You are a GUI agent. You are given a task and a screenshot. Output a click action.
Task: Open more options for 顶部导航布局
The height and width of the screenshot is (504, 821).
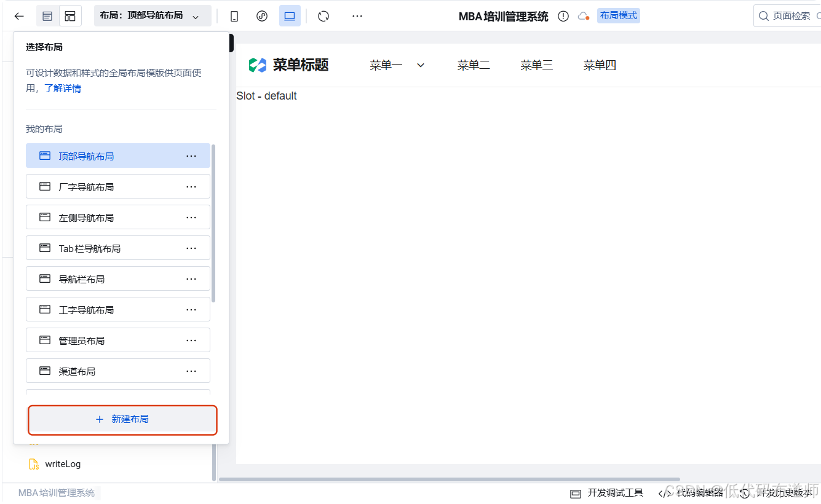[x=191, y=156]
